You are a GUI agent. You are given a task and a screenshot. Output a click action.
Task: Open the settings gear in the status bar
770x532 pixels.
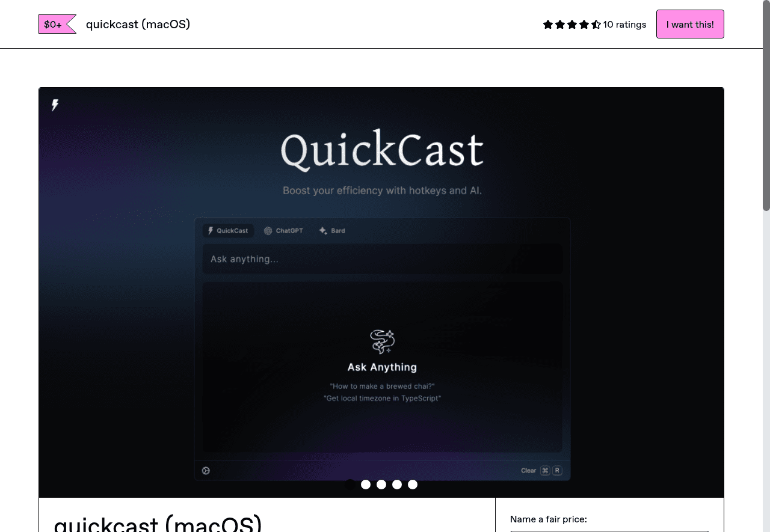[206, 471]
